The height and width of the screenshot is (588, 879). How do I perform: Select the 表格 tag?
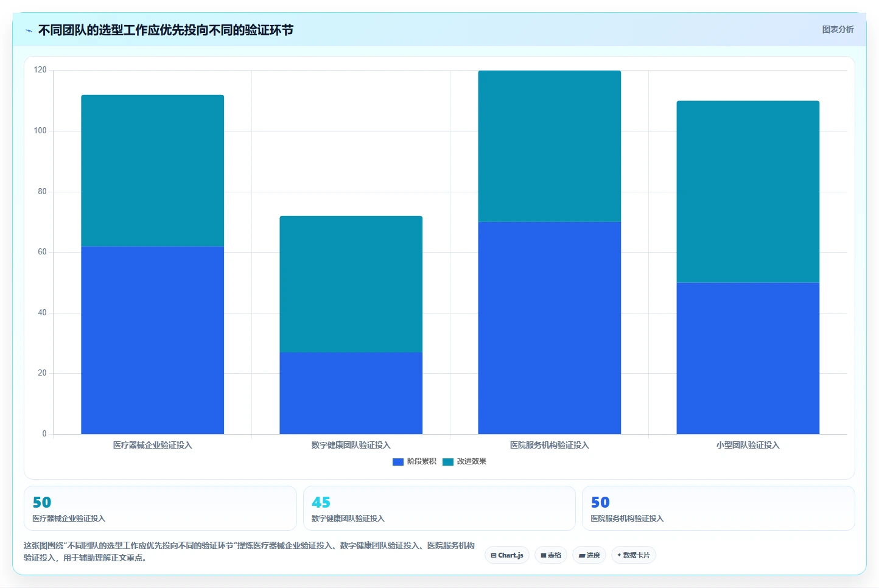[551, 555]
